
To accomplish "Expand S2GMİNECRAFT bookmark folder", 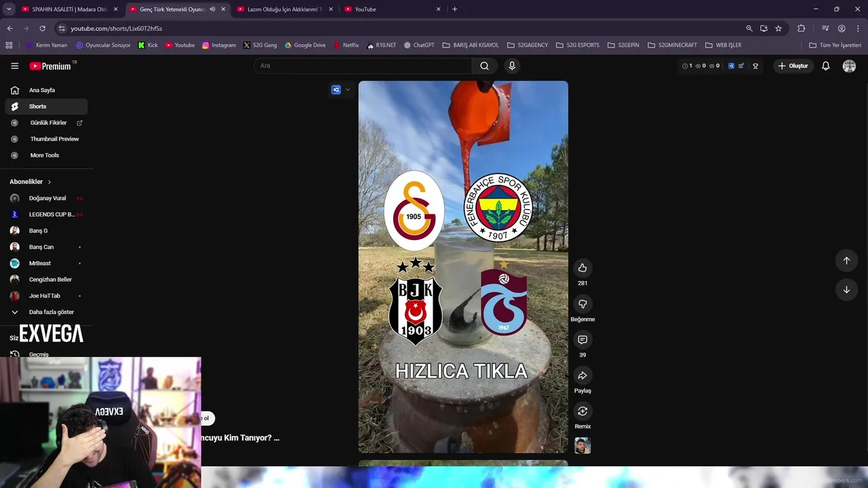I will (x=672, y=45).
